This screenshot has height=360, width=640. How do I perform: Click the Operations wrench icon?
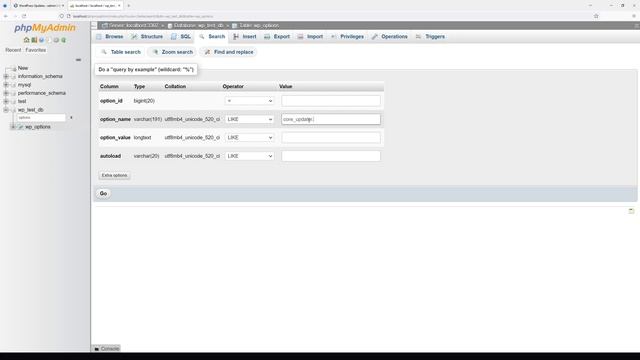click(375, 37)
